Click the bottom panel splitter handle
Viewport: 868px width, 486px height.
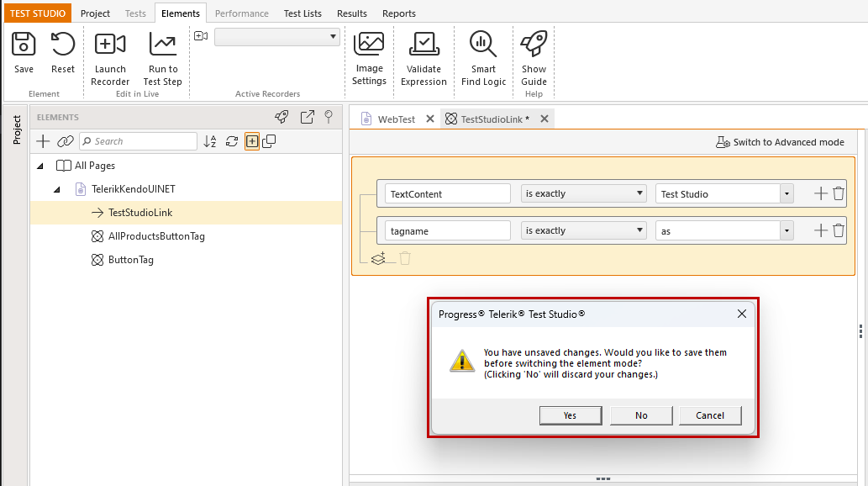point(602,478)
